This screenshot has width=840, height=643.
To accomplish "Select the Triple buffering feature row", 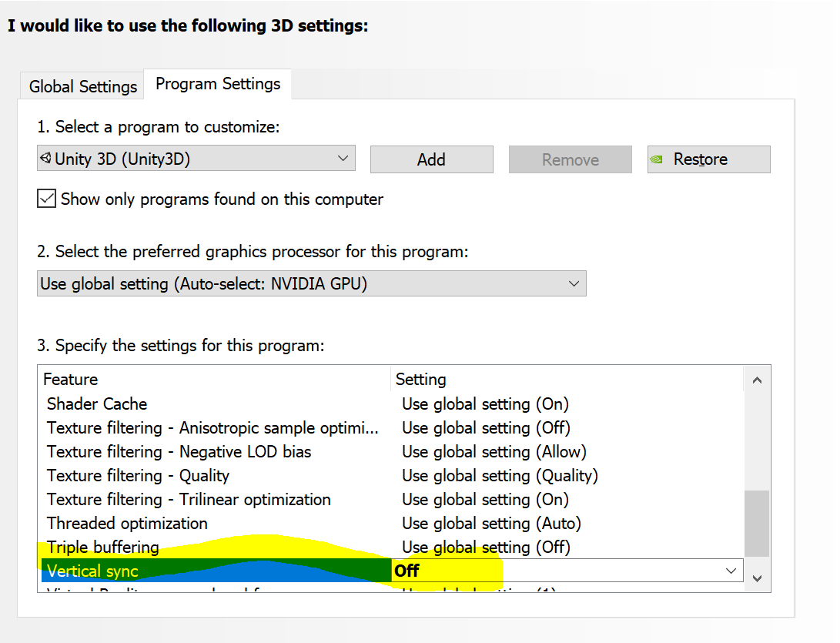I will [103, 547].
